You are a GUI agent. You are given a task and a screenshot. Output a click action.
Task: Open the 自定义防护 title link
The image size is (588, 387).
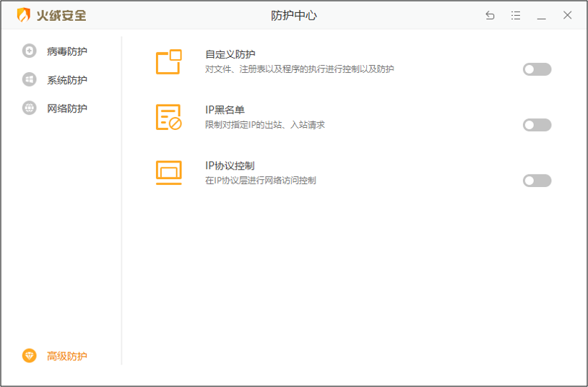(x=230, y=54)
